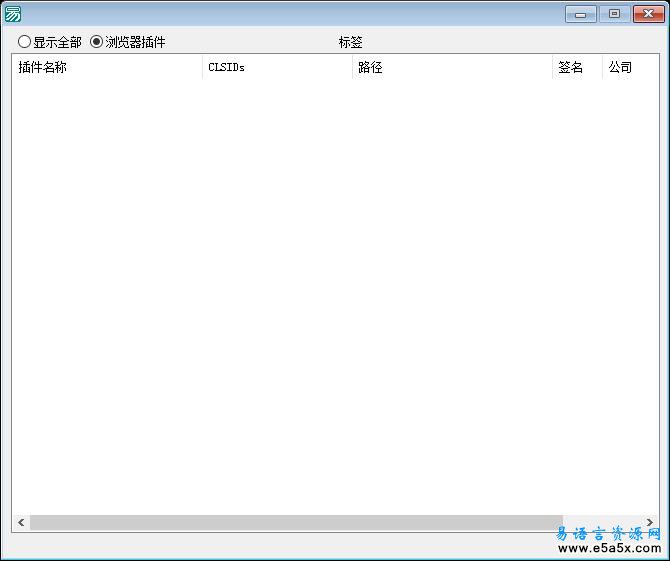Viewport: 670px width, 561px height.
Task: Sort by the 插件名称 column header
Action: (107, 67)
